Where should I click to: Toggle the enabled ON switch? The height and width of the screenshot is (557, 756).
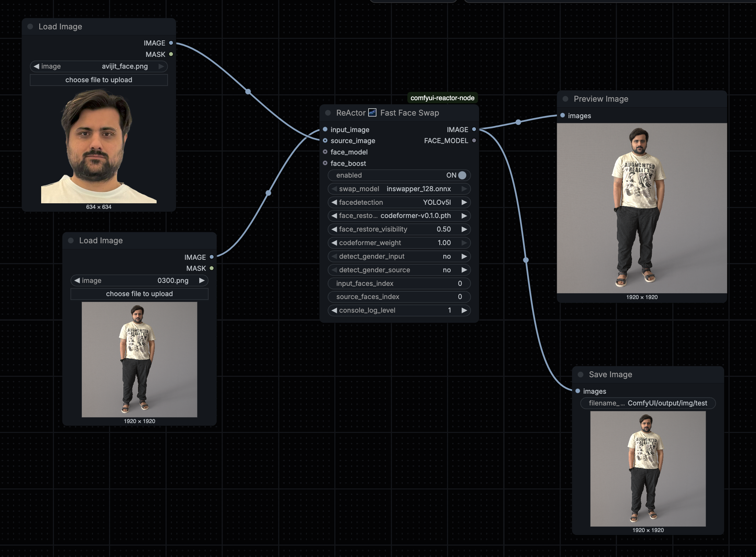pyautogui.click(x=462, y=175)
